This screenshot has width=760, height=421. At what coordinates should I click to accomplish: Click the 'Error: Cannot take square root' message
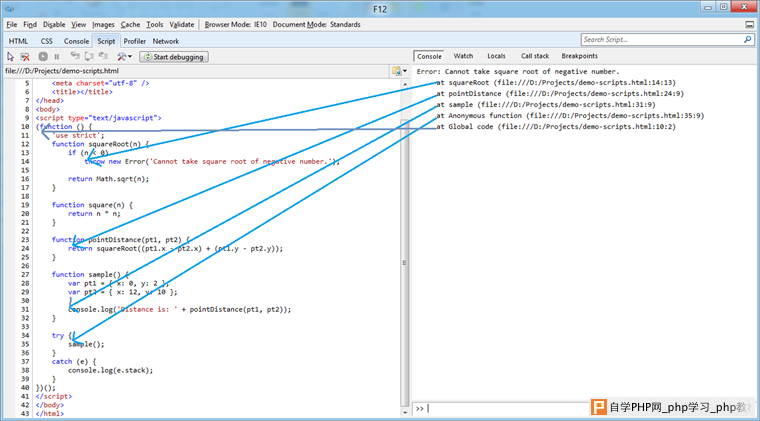(518, 71)
